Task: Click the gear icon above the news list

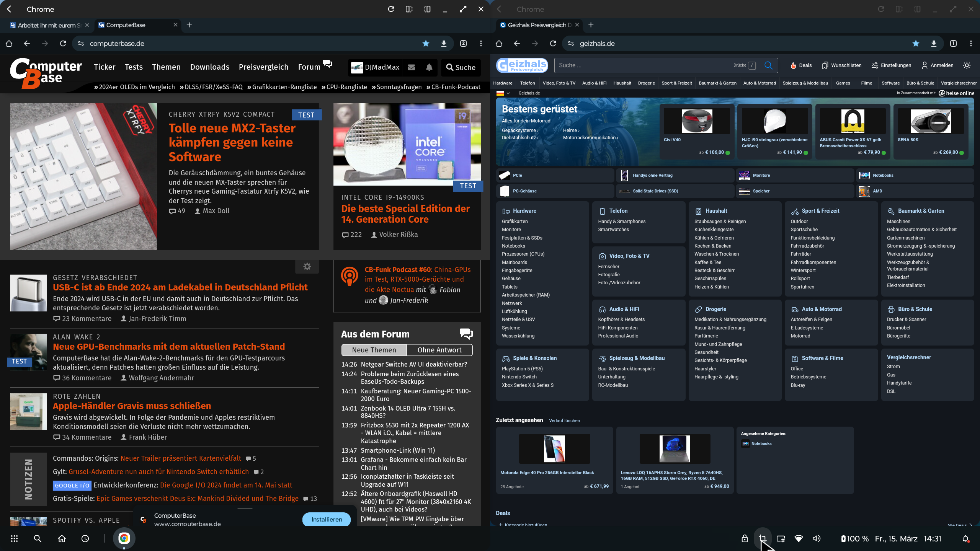Action: [x=307, y=266]
